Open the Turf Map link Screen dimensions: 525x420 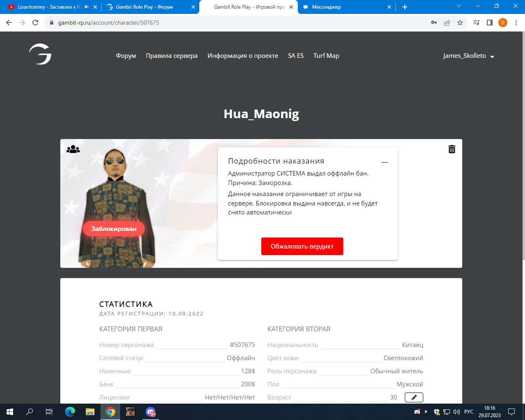[326, 56]
